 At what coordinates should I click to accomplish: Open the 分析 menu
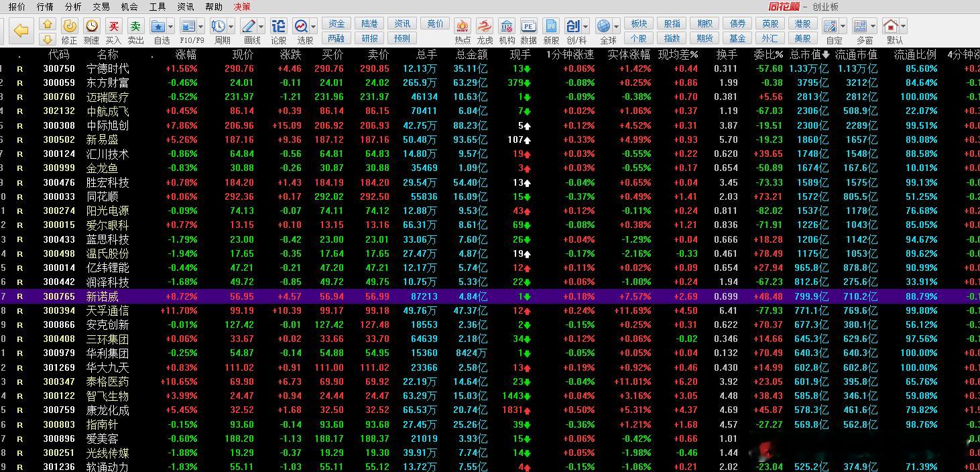[73, 7]
